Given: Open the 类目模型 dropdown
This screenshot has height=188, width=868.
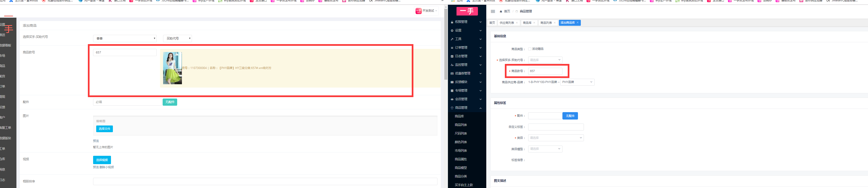Looking at the screenshot, I should [x=545, y=149].
